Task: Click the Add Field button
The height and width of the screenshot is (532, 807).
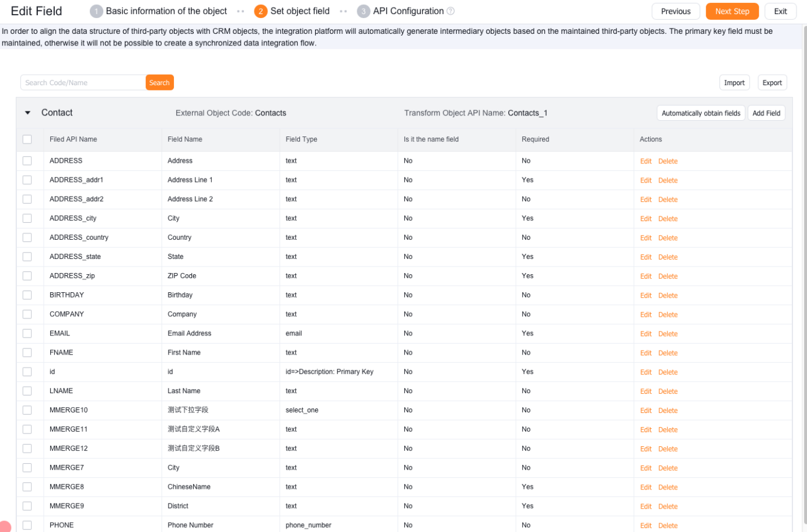Action: click(766, 113)
